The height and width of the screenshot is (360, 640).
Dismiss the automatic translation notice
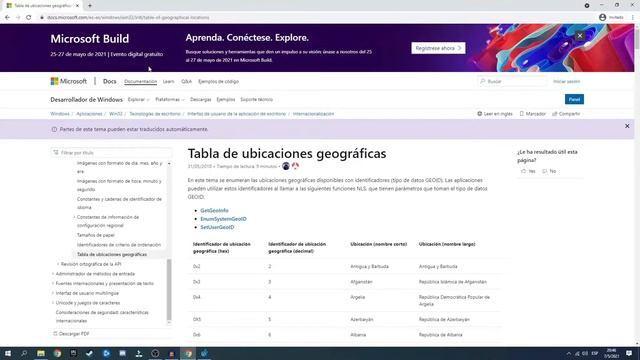tap(627, 126)
